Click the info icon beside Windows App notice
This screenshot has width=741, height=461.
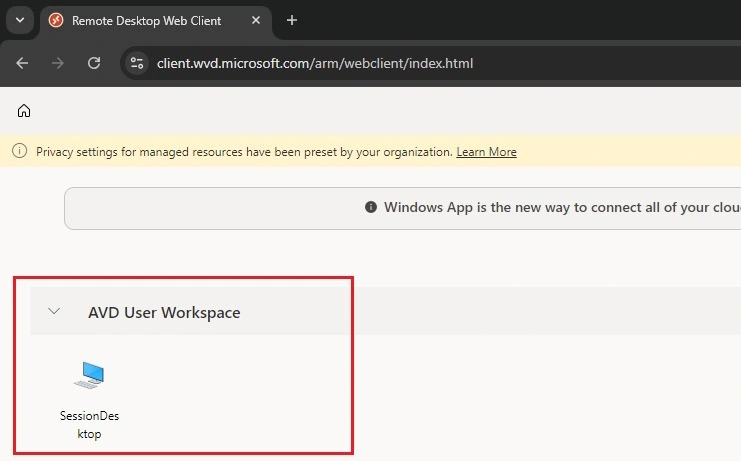pyautogui.click(x=371, y=207)
